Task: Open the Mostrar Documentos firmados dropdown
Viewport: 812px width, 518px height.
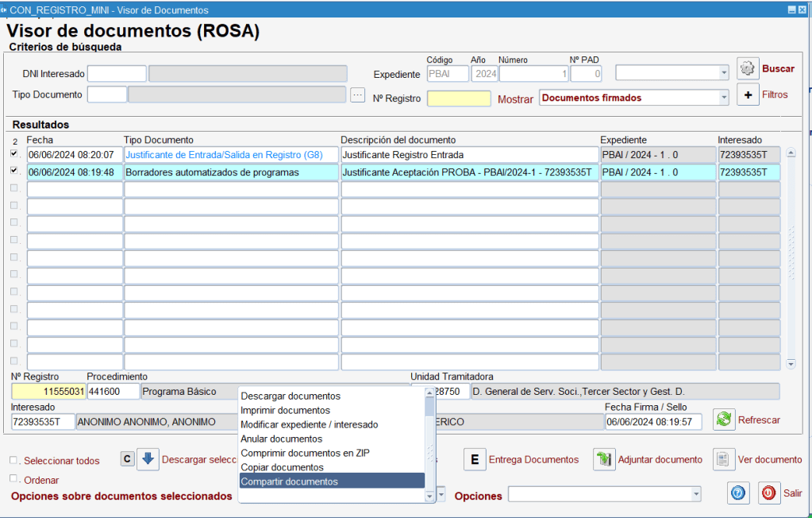Action: tap(723, 98)
